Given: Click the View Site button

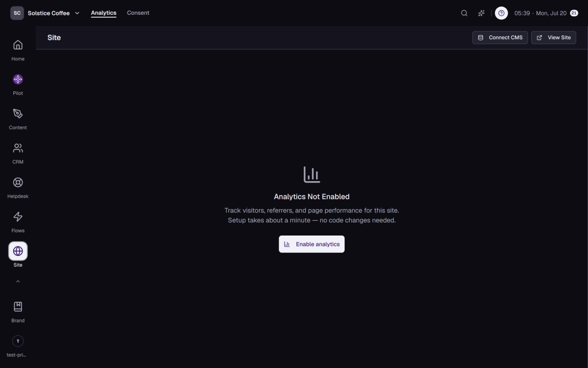Looking at the screenshot, I should [x=554, y=38].
